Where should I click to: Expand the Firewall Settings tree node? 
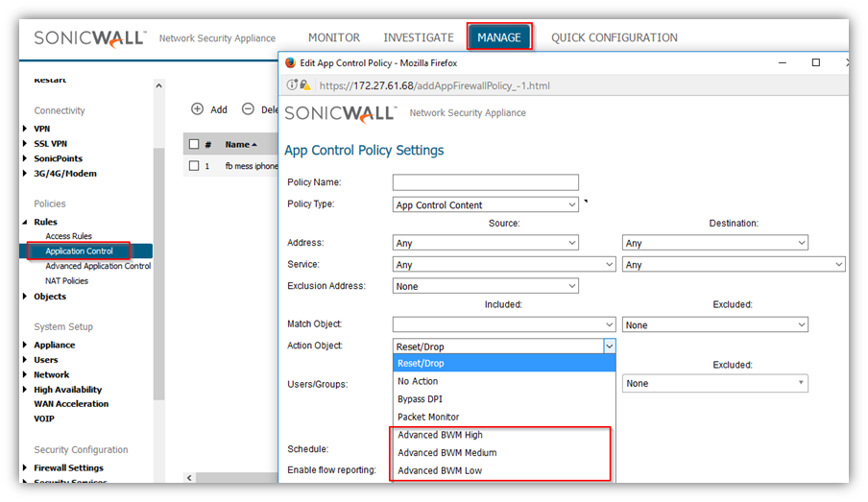click(25, 467)
